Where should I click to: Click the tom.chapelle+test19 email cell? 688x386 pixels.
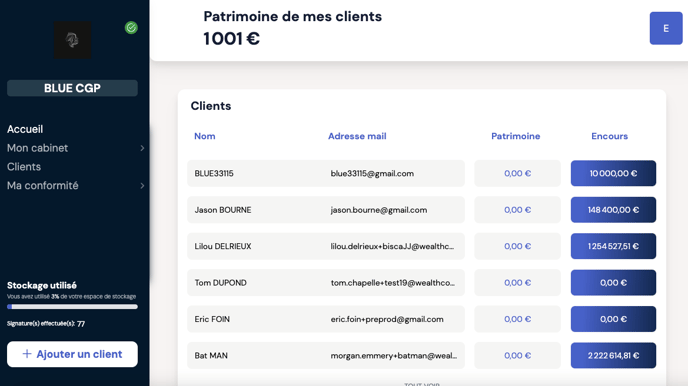393,282
